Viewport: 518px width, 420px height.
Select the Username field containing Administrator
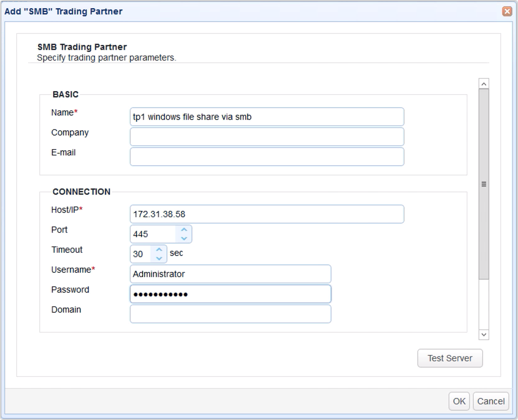230,273
